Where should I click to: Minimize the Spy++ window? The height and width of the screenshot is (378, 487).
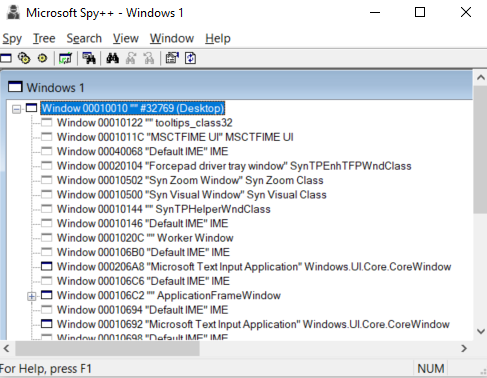pyautogui.click(x=375, y=13)
